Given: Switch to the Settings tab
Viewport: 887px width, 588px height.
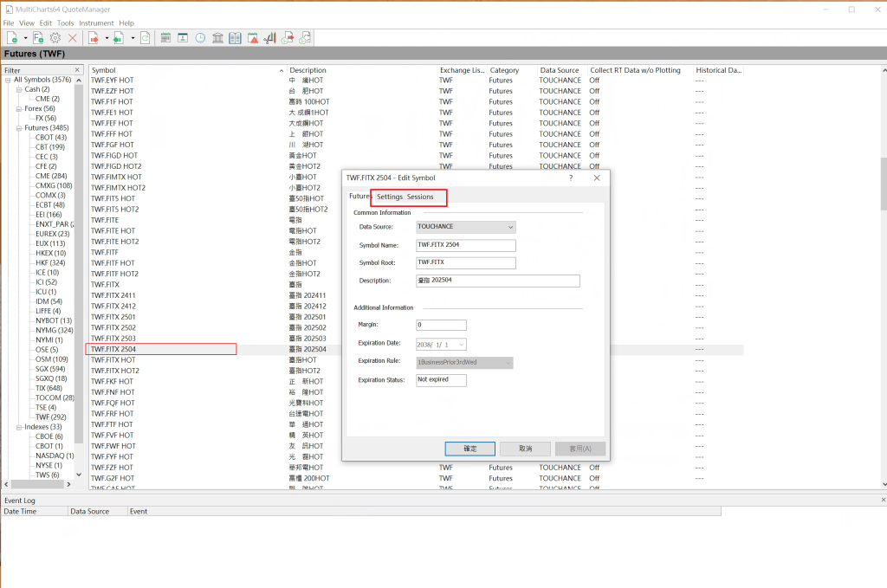Looking at the screenshot, I should pyautogui.click(x=389, y=197).
